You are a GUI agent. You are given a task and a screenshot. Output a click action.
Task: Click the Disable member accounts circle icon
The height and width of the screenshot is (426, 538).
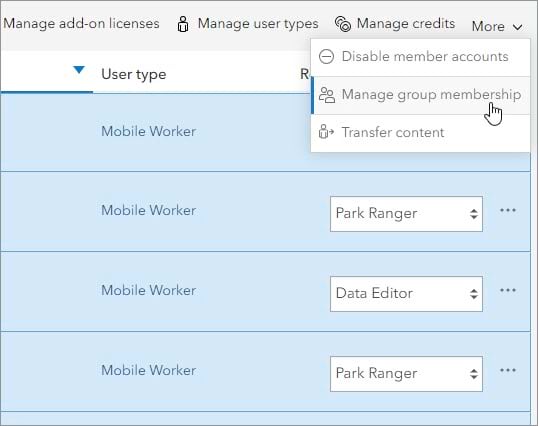(326, 57)
